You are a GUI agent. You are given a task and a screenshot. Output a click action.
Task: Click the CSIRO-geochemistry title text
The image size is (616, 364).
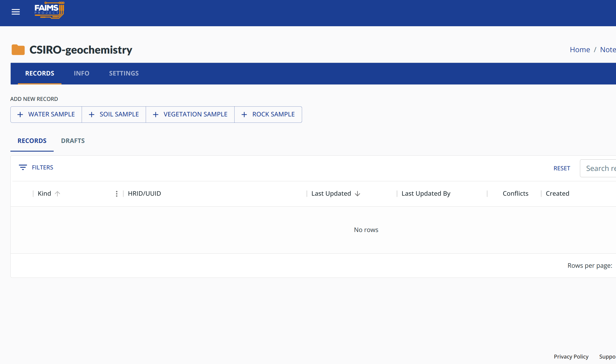[x=81, y=50]
